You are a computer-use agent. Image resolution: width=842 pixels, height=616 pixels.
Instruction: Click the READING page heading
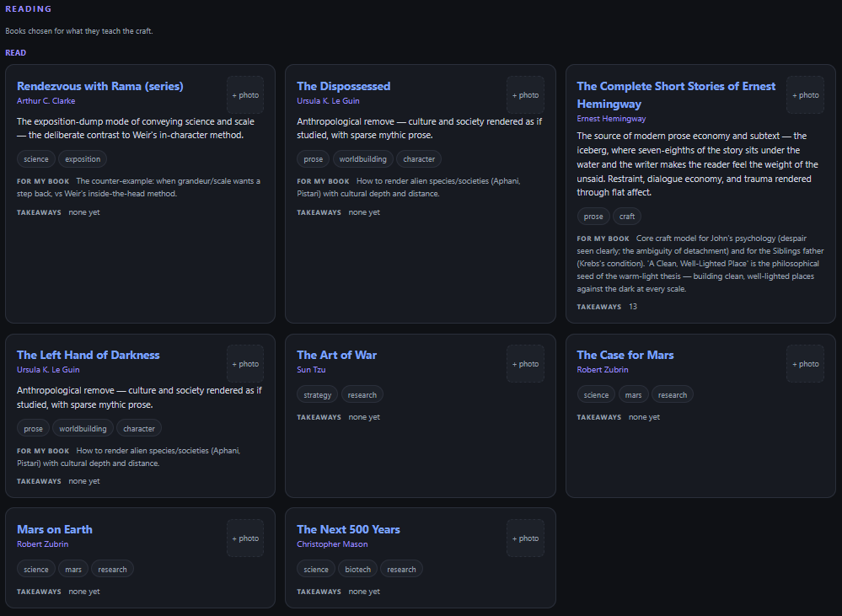pyautogui.click(x=29, y=9)
